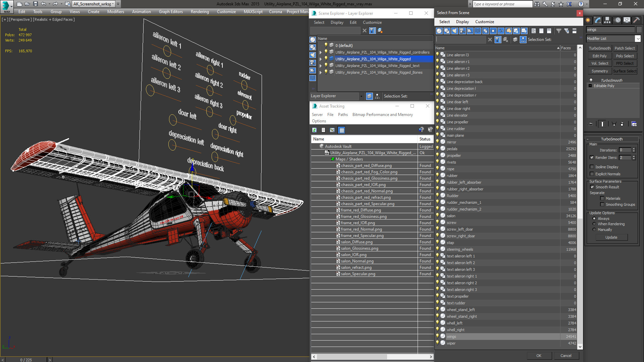Open the Graph Editors menu
The width and height of the screenshot is (644, 362).
pyautogui.click(x=171, y=12)
